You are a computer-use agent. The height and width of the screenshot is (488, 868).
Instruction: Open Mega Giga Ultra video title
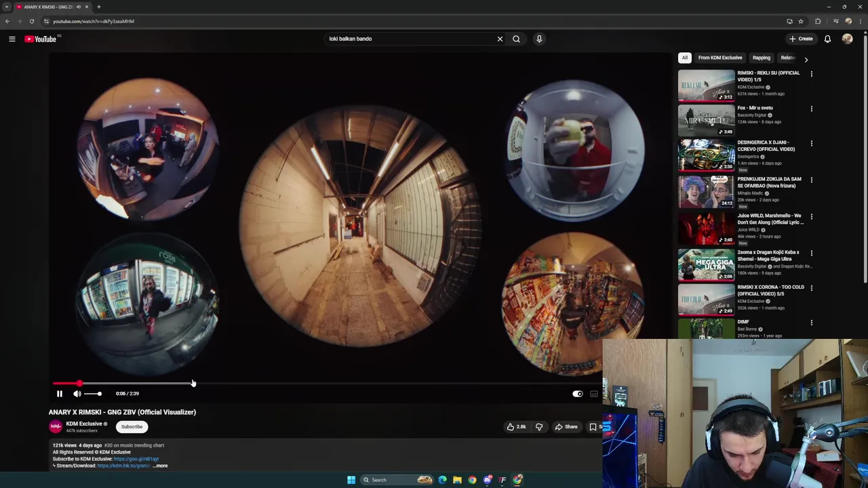[768, 256]
